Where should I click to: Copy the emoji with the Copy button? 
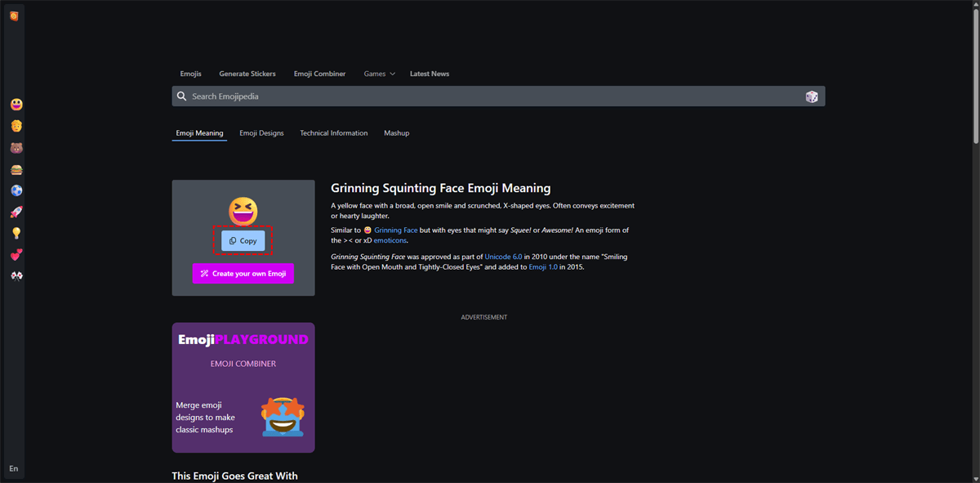[x=243, y=241]
